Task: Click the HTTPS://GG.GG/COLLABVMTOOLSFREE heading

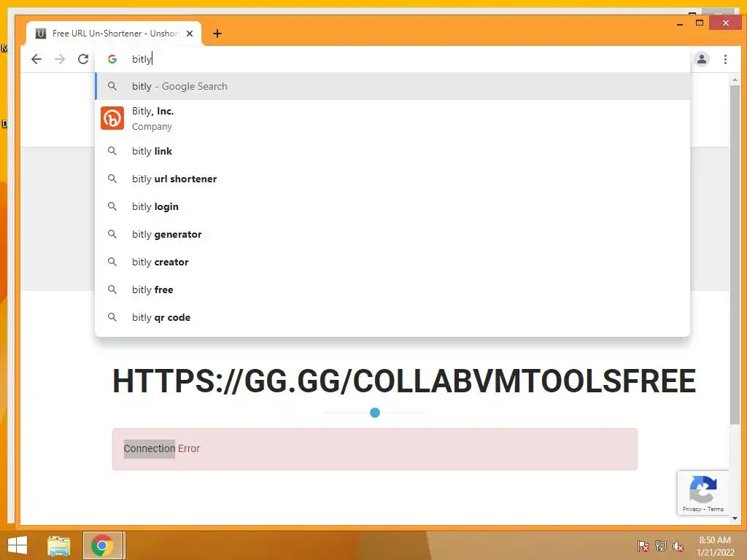Action: tap(404, 381)
